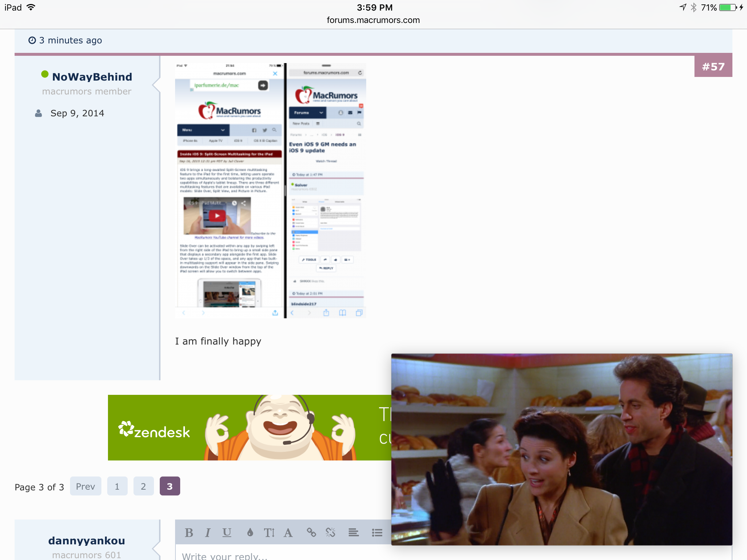The height and width of the screenshot is (560, 747).
Task: Toggle bold formatting in reply editor
Action: pos(189,533)
